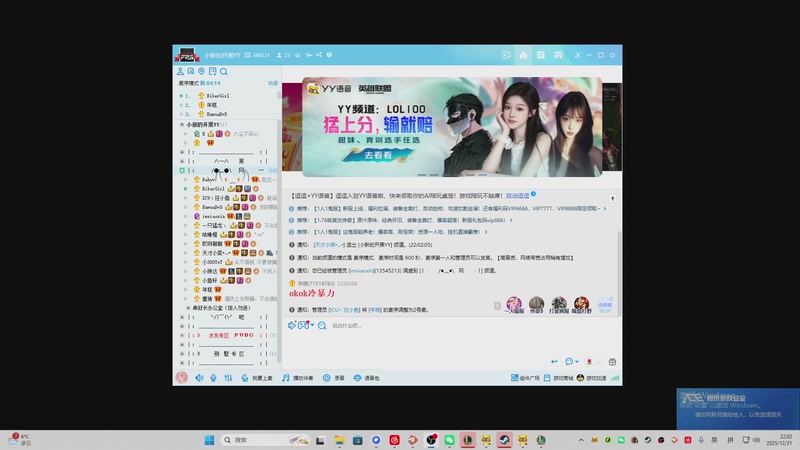The height and width of the screenshot is (450, 800).
Task: Click own avatar in bottom-left corner
Action: pyautogui.click(x=182, y=378)
